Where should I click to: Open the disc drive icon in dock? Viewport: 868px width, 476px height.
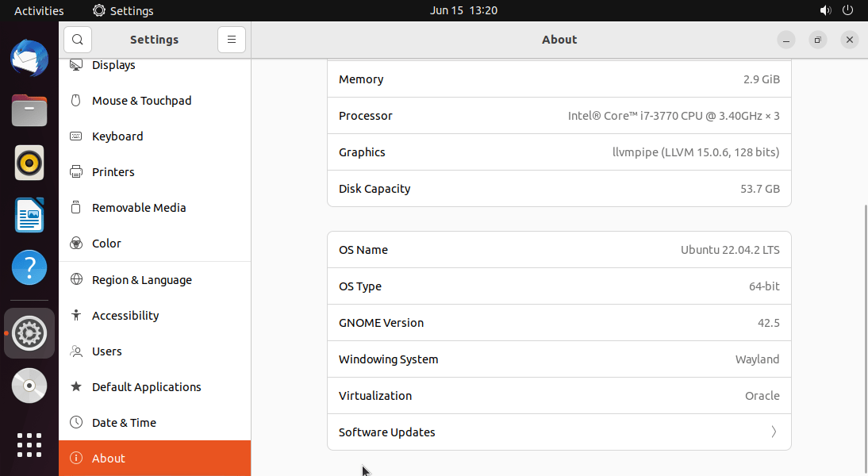point(29,386)
